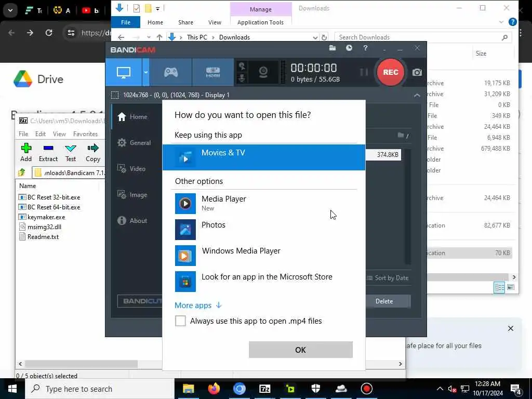Open Bandicam scheduled recording clock icon

[349, 48]
